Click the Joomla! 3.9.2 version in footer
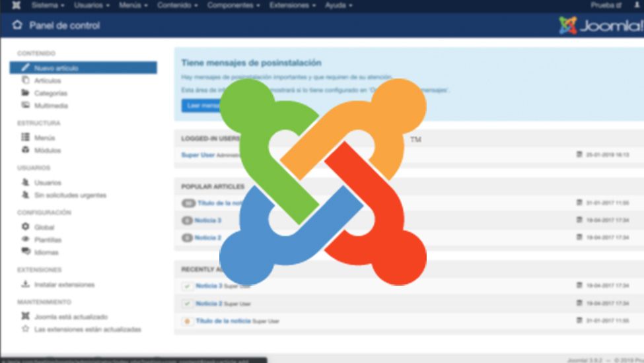Viewport: 644px width, 363px height. point(585,360)
